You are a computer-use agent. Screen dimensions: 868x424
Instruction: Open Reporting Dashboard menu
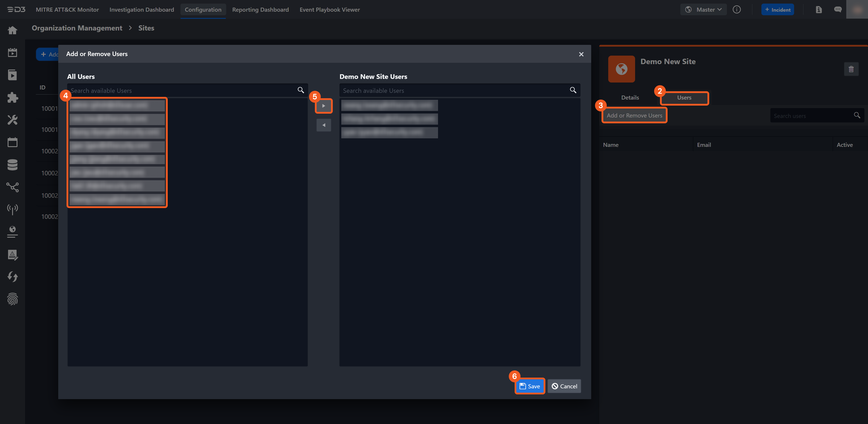(x=260, y=9)
